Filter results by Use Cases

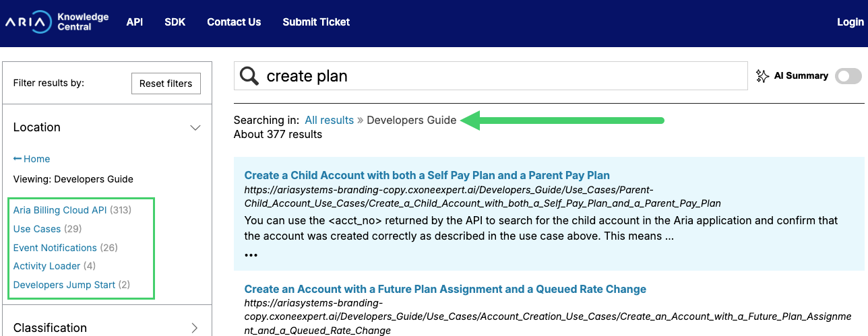coord(37,229)
